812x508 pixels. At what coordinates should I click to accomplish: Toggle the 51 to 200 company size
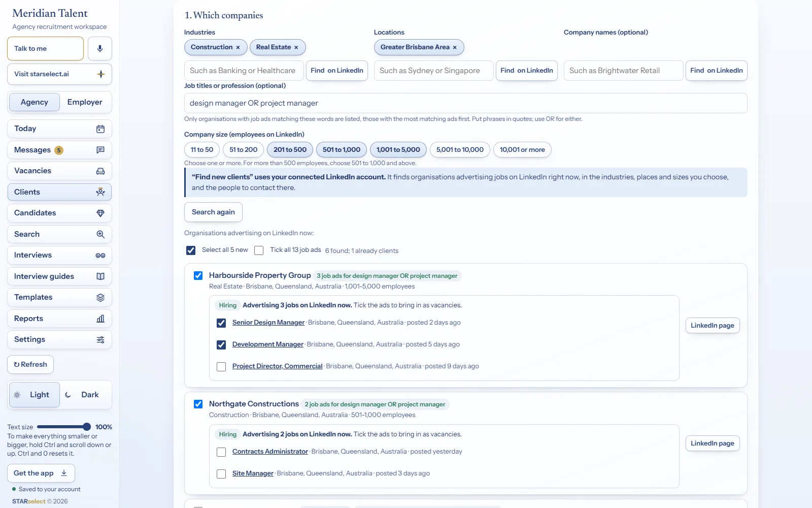[244, 150]
